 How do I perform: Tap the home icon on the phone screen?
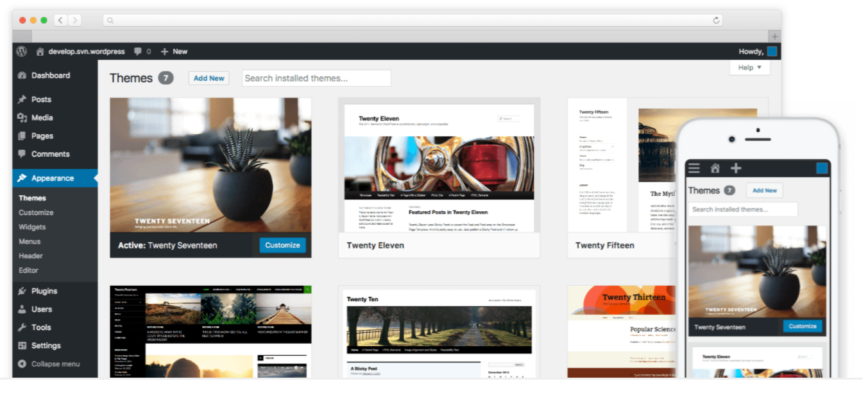(x=715, y=168)
